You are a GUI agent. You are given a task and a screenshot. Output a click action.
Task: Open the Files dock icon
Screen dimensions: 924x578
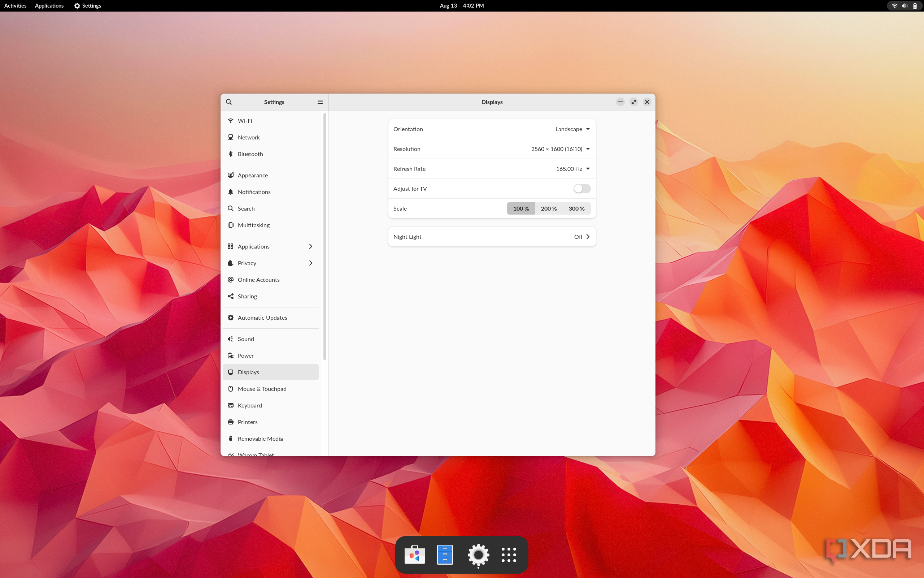445,555
